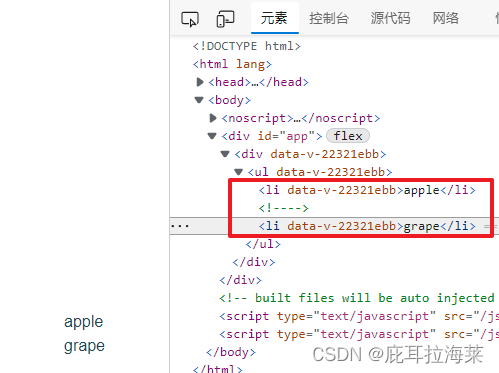The image size is (499, 373).
Task: Collapse the div id="app" node
Action: point(212,136)
